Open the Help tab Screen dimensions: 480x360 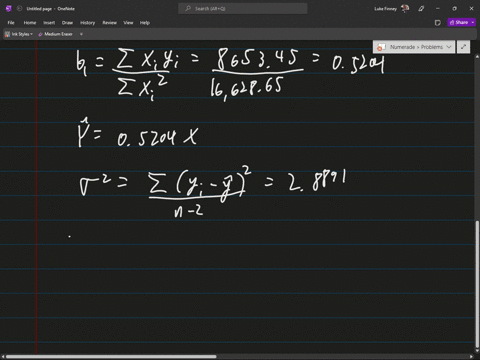(145, 23)
